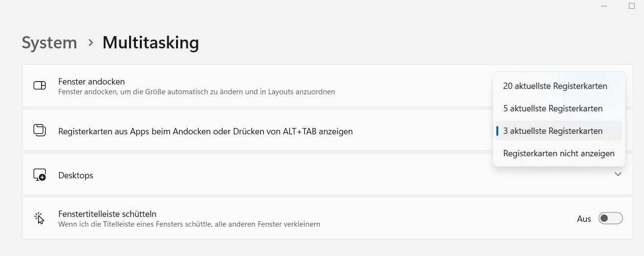
Task: Click the Fenster andocken snap layout icon
Action: [39, 86]
